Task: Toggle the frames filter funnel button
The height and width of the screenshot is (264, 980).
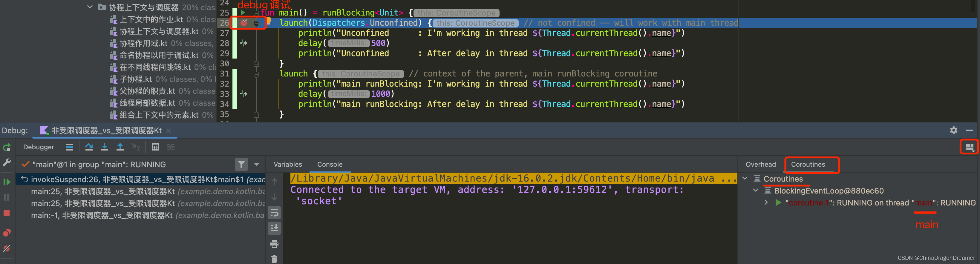Action: point(241,164)
